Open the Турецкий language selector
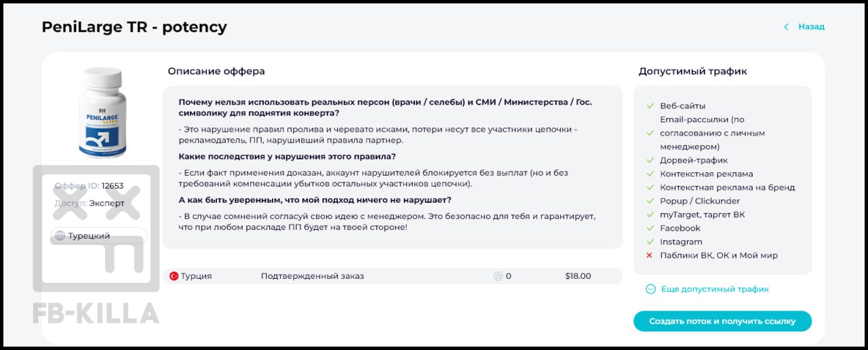The width and height of the screenshot is (868, 350). [98, 236]
